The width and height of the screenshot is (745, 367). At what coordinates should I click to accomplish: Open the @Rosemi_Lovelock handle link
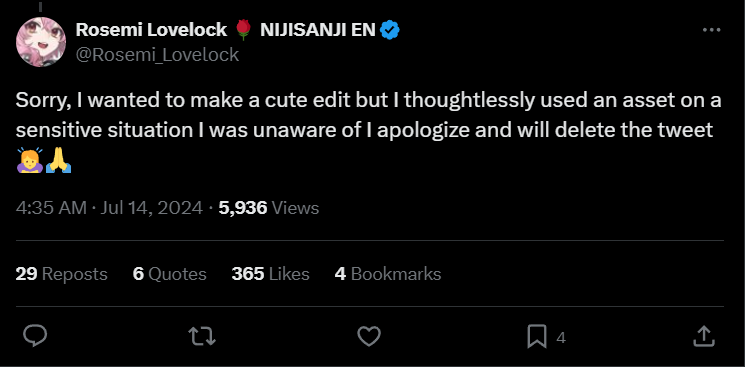(157, 55)
